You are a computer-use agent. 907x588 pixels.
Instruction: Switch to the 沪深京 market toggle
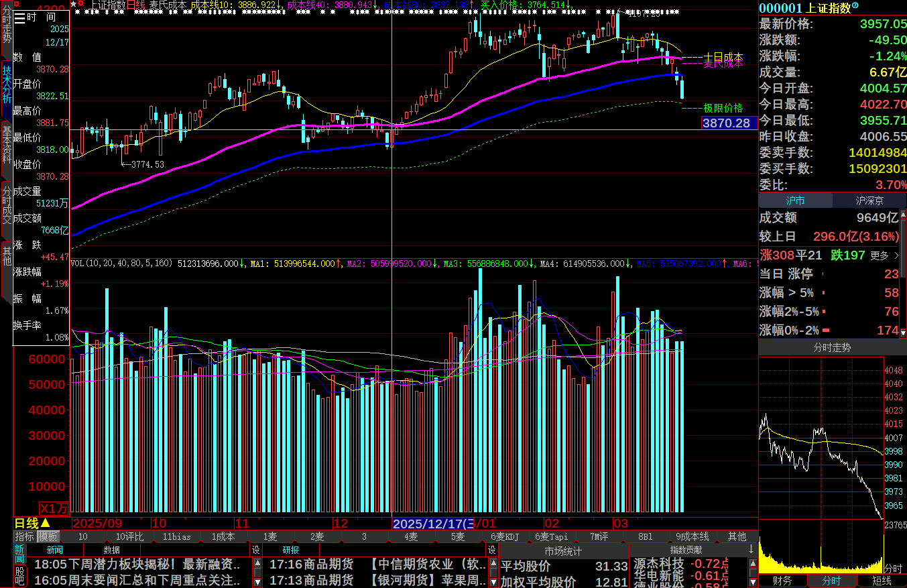(x=869, y=200)
